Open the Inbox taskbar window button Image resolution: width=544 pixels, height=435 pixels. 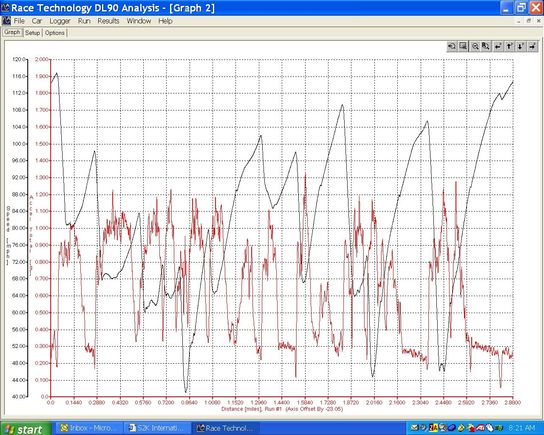point(90,428)
